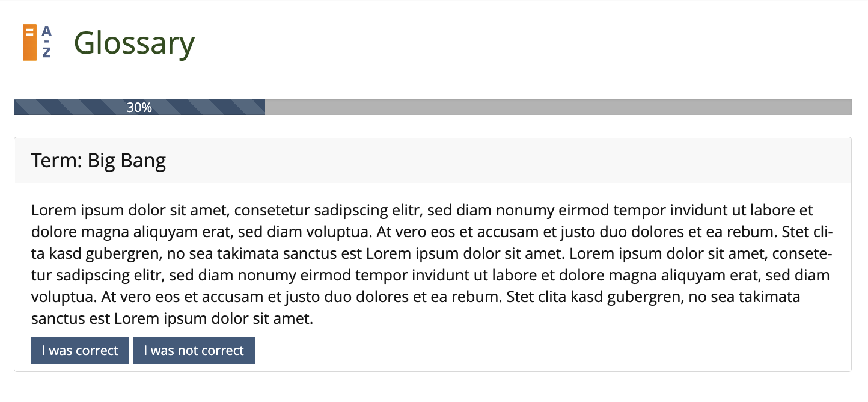The width and height of the screenshot is (868, 402).
Task: Click the blank card area right of the answer buttons
Action: coord(541,351)
